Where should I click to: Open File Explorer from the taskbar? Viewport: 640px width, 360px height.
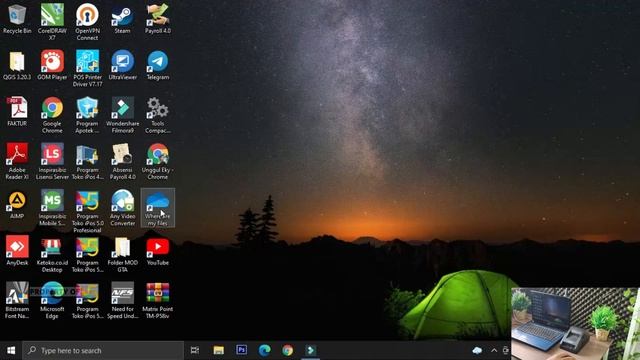219,350
